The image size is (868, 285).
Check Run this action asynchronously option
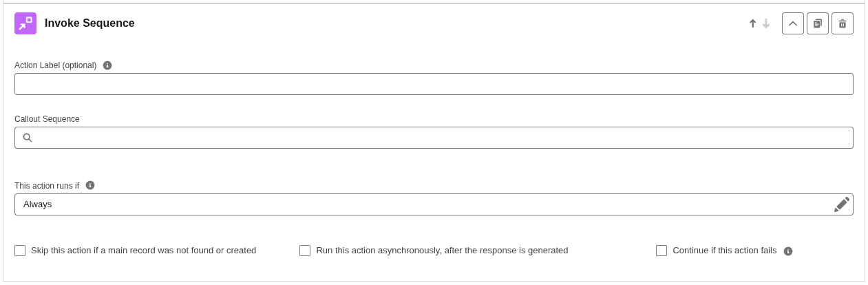click(x=305, y=251)
